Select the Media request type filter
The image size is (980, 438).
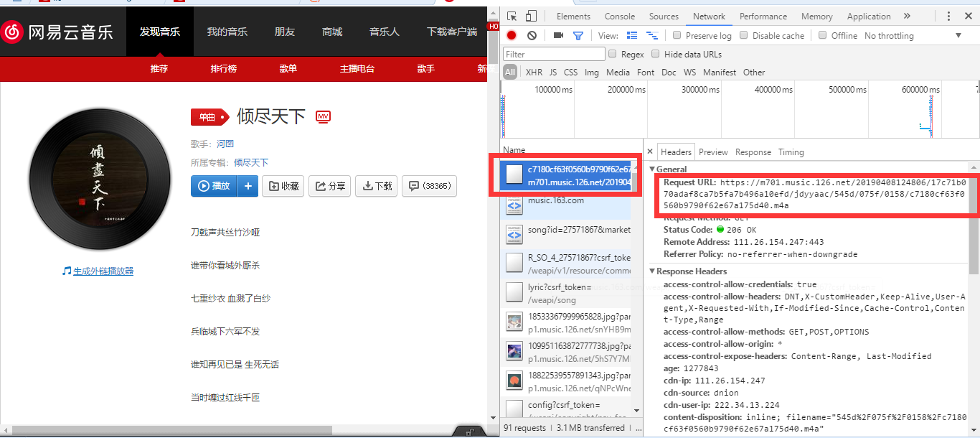(618, 72)
